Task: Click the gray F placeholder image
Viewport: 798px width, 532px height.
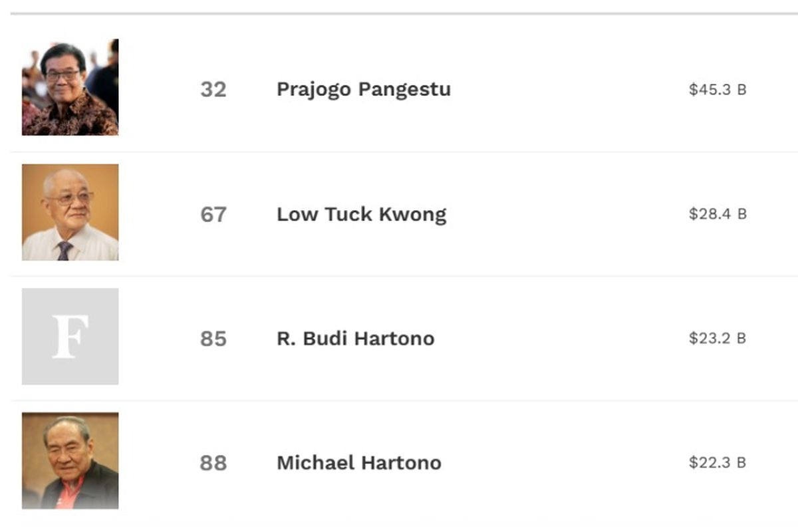Action: (70, 336)
